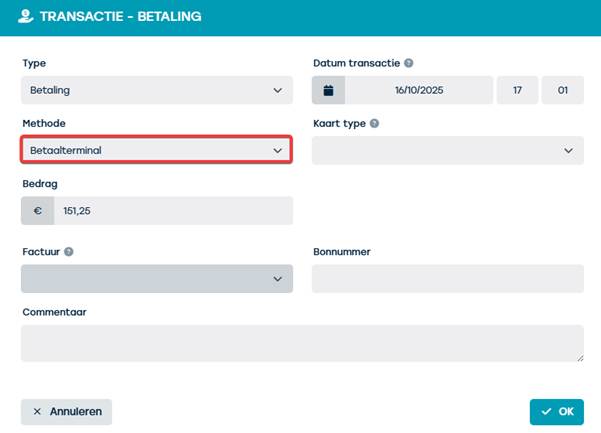Click the transaction hand-coin icon in header
The width and height of the screenshot is (601, 433).
coord(25,17)
